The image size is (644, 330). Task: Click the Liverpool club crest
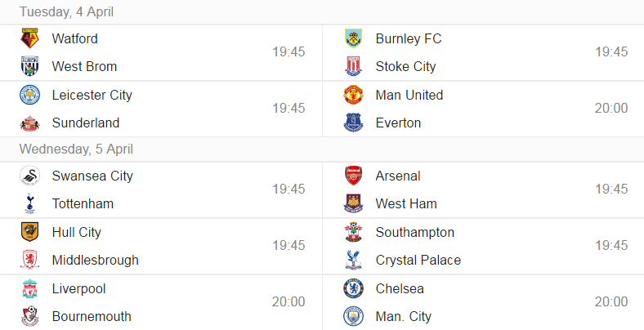30,288
